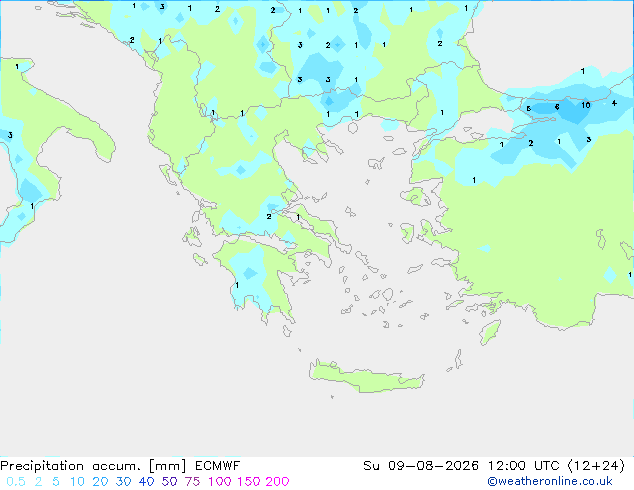Click the 'Precipitation accum.' title text
Image resolution: width=634 pixels, height=490 pixels.
[x=70, y=466]
